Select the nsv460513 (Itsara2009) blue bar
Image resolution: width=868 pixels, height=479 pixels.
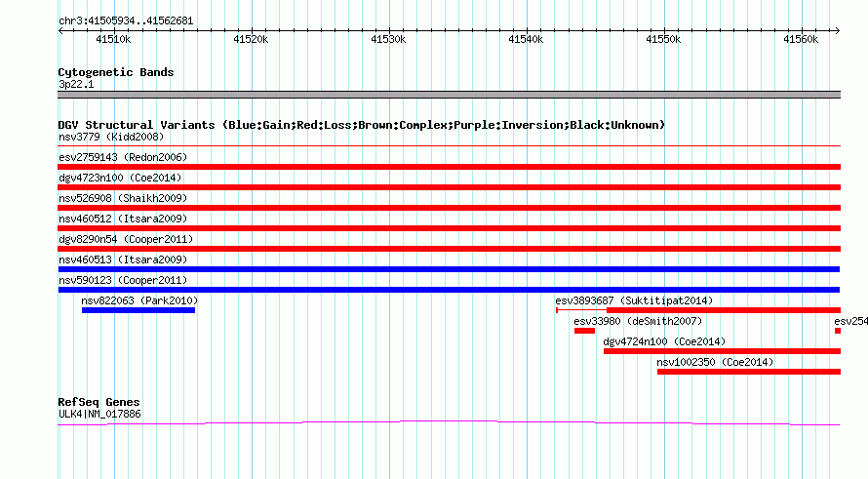(449, 269)
